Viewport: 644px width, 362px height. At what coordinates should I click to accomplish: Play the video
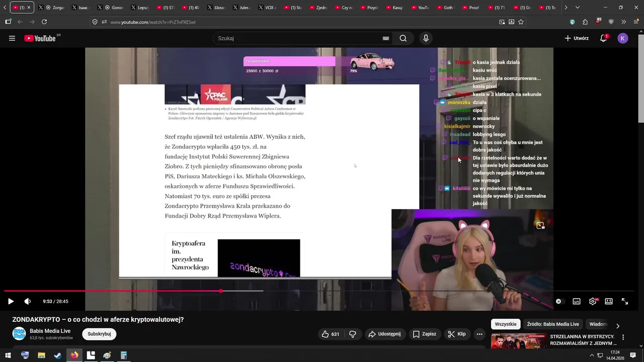pyautogui.click(x=11, y=301)
